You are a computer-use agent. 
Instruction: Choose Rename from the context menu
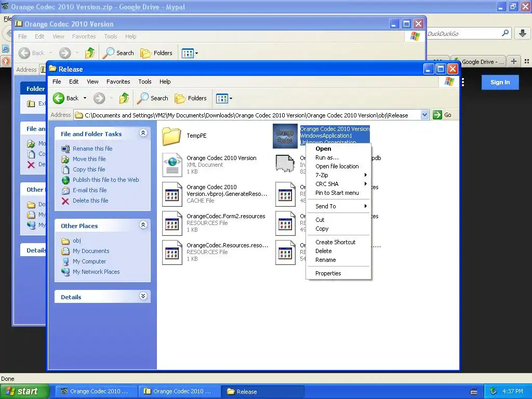coord(338,260)
